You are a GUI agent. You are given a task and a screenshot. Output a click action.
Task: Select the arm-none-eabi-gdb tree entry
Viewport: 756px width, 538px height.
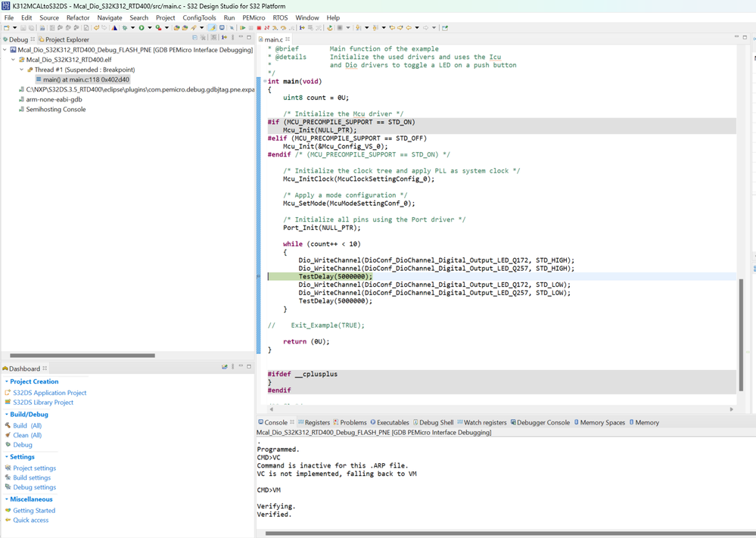[x=50, y=99]
